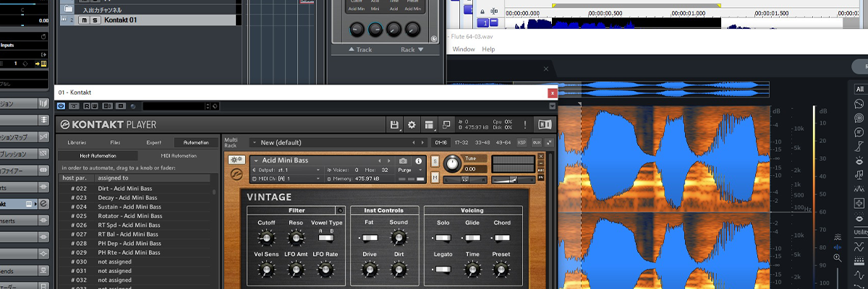Click previous instrument arrow on Acid Mini Bass

point(380,160)
